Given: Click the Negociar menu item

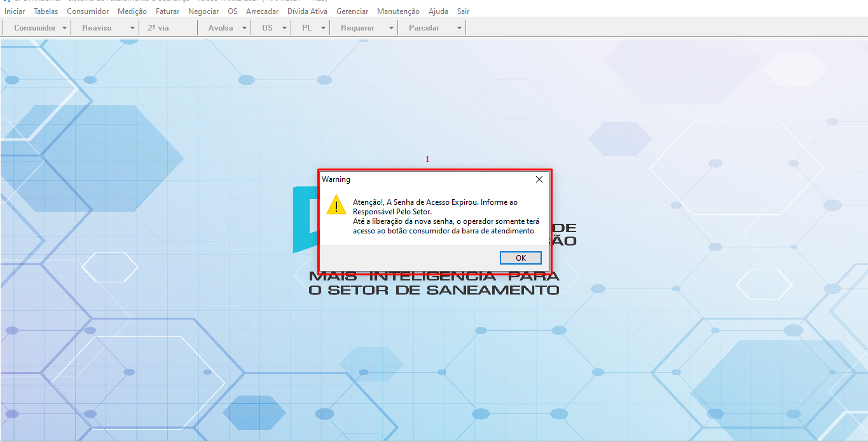Looking at the screenshot, I should pos(203,11).
